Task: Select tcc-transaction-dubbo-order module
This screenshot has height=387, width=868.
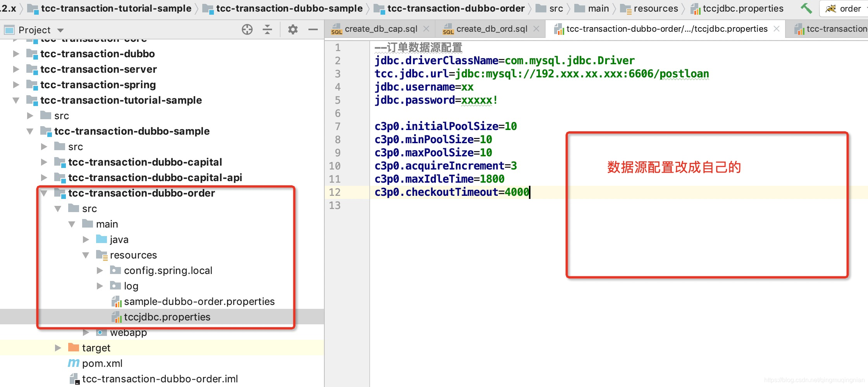Action: tap(141, 193)
